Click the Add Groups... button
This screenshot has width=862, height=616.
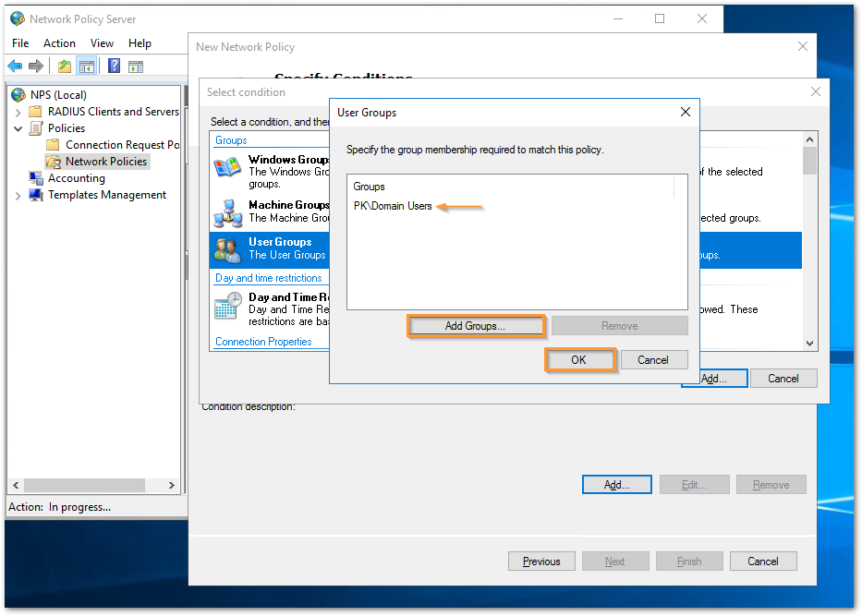point(475,326)
